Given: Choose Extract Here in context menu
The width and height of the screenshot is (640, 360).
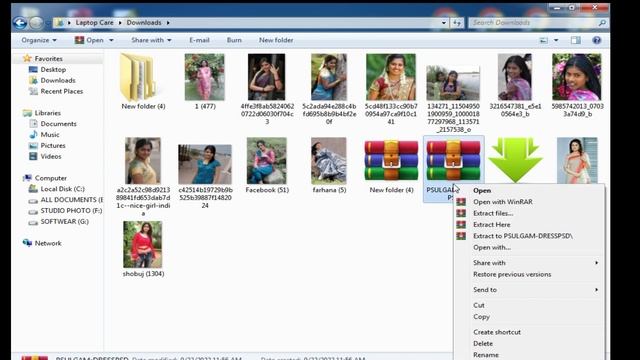Looking at the screenshot, I should [x=529, y=225].
